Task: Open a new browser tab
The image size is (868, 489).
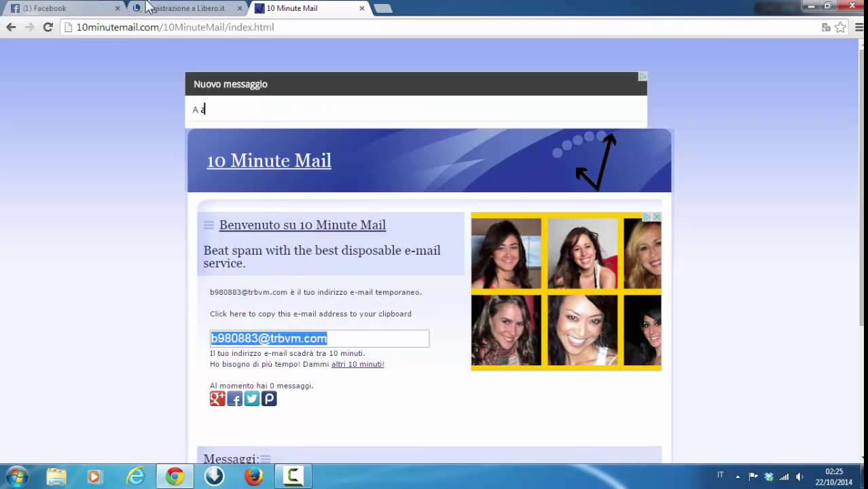Action: [x=383, y=9]
